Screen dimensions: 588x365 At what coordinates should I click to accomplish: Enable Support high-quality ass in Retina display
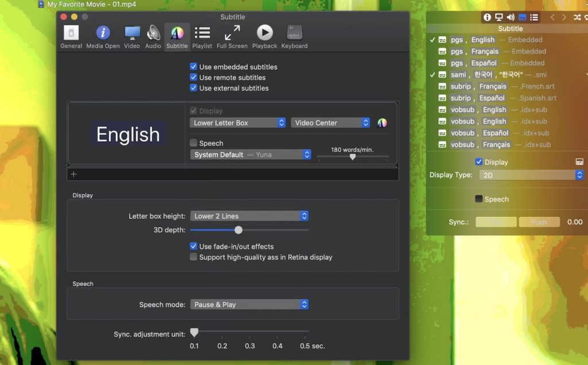194,257
